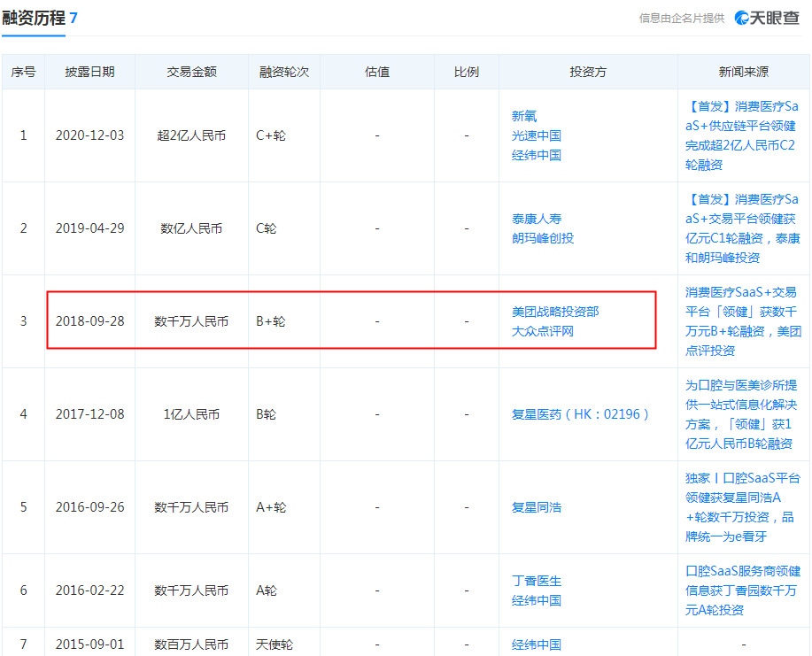Viewport: 812px width, 656px height.
Task: Open investor link 光速中国 in row 1
Action: 537,135
